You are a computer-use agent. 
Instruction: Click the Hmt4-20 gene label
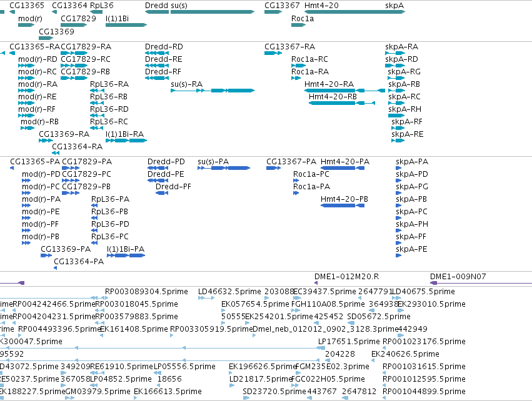click(321, 6)
